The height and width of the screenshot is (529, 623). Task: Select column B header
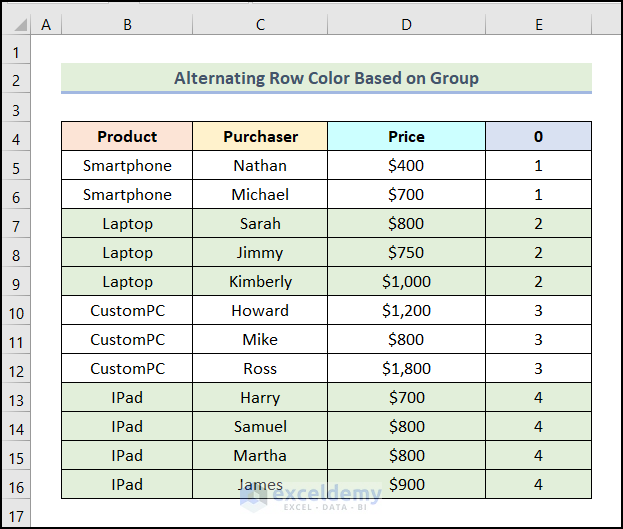point(127,24)
